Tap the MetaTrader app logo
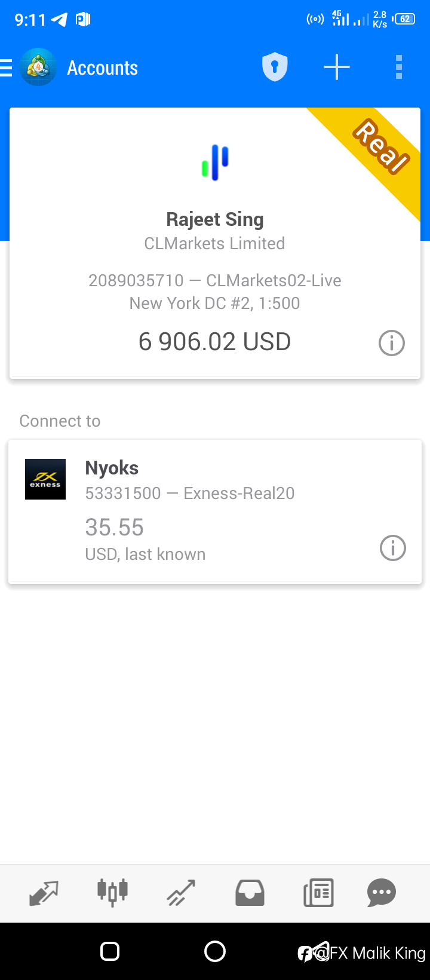 (x=38, y=68)
